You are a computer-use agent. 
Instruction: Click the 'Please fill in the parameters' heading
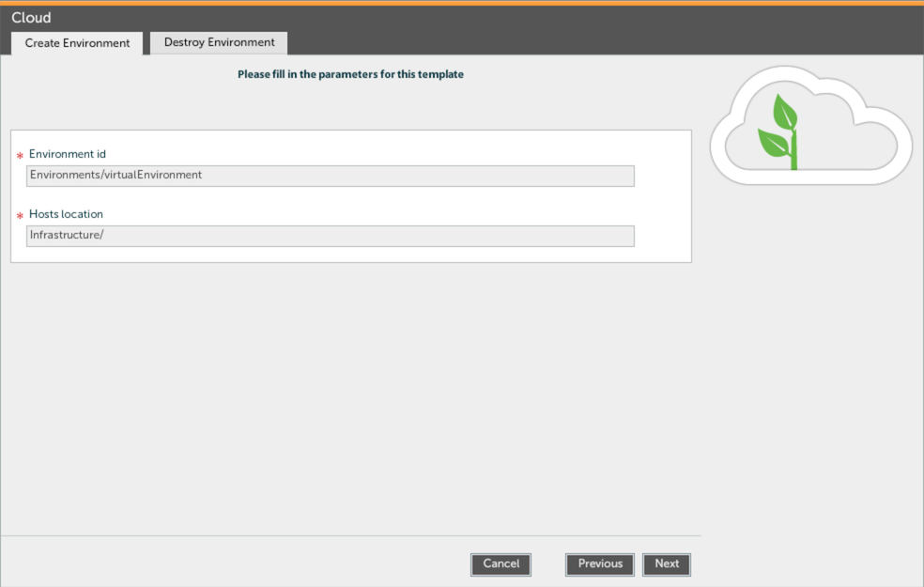pos(350,74)
